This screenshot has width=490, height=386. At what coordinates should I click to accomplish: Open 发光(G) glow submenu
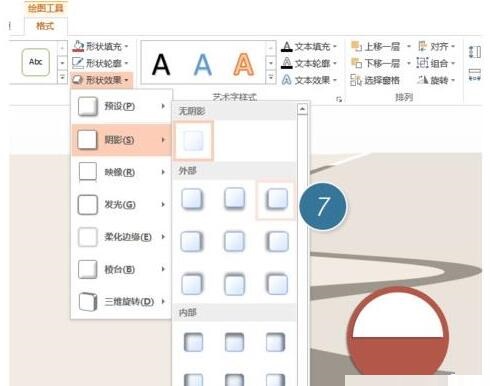pyautogui.click(x=121, y=204)
